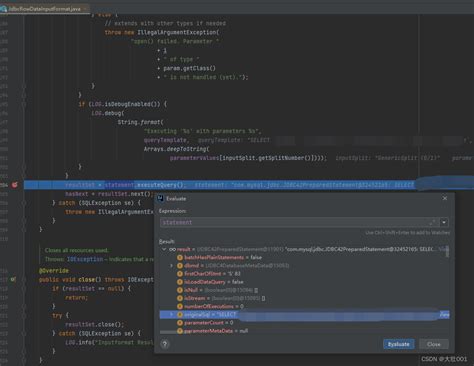
Task: Expand the Expression field editor icon
Action: 432,222
